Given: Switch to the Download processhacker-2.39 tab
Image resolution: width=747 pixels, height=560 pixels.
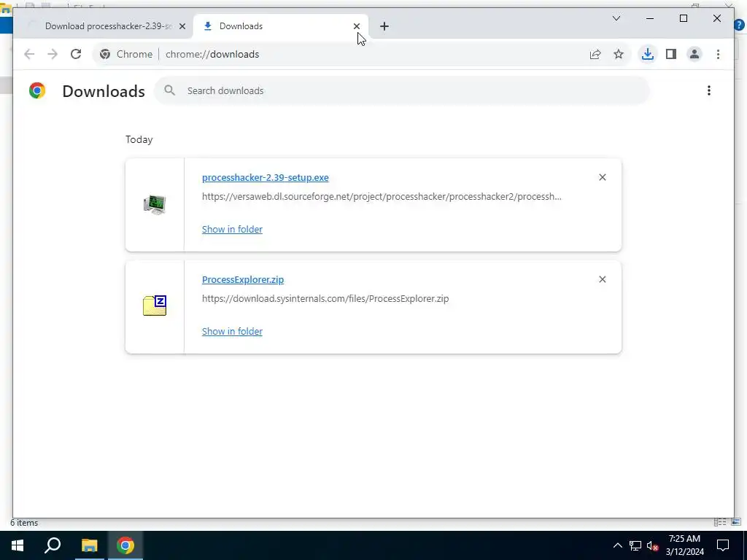Looking at the screenshot, I should pos(102,26).
